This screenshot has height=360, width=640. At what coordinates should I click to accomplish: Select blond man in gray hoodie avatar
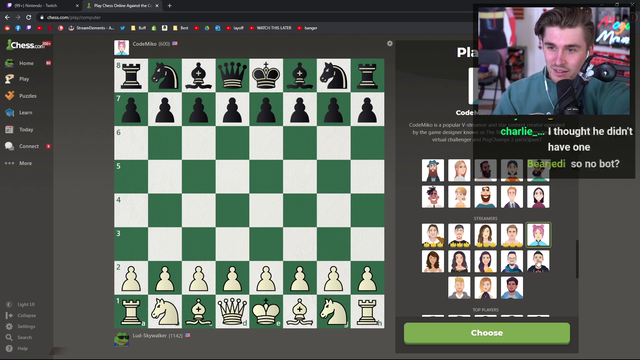coord(459,287)
